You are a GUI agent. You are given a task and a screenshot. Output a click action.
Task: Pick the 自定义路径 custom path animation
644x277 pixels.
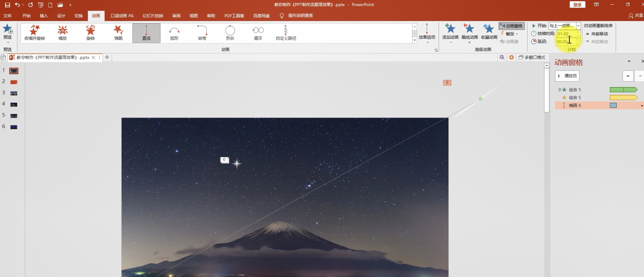tap(286, 33)
